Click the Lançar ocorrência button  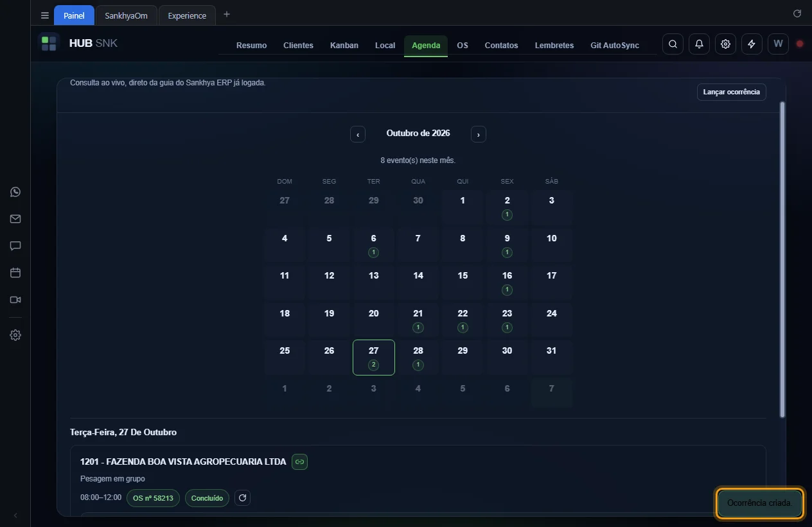(731, 92)
